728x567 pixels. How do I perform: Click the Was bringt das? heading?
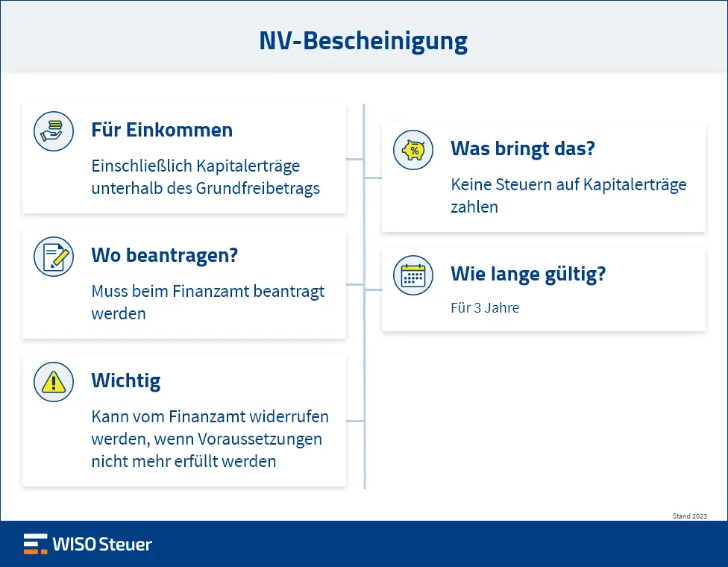[x=523, y=148]
